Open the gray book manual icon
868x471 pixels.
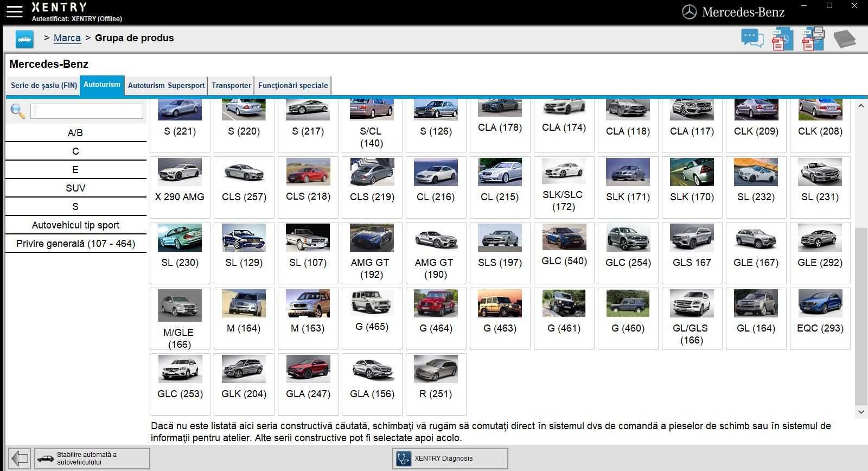click(844, 39)
